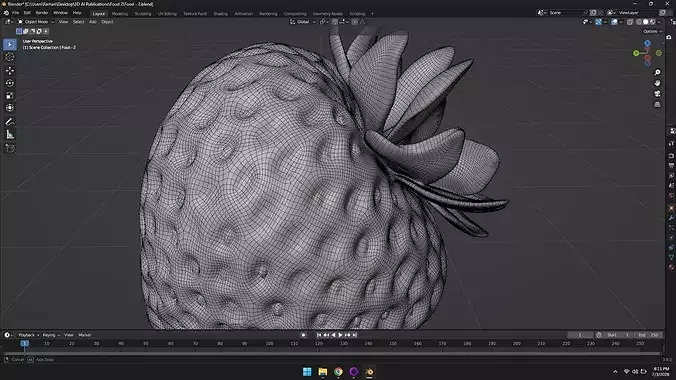Open File Explorer from taskbar

coord(322,372)
